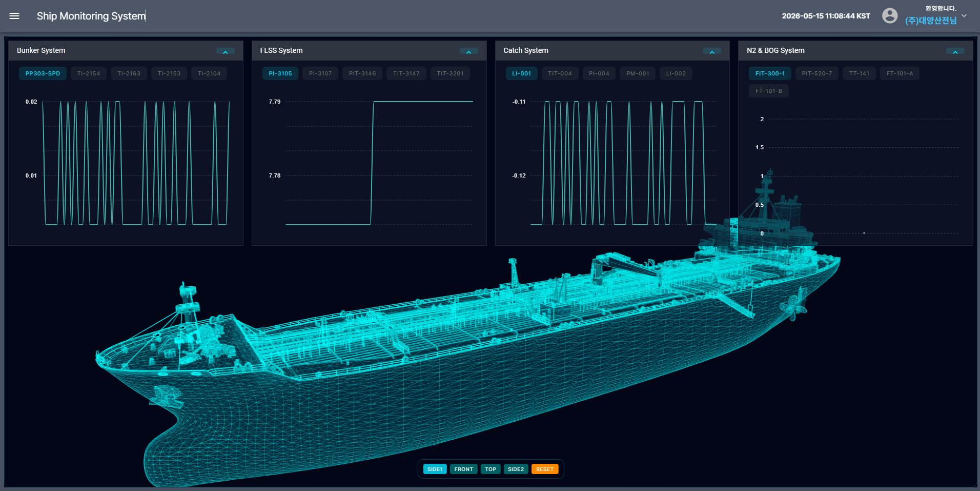Open the TI-2104 sensor tab
The height and width of the screenshot is (491, 980).
coord(209,73)
